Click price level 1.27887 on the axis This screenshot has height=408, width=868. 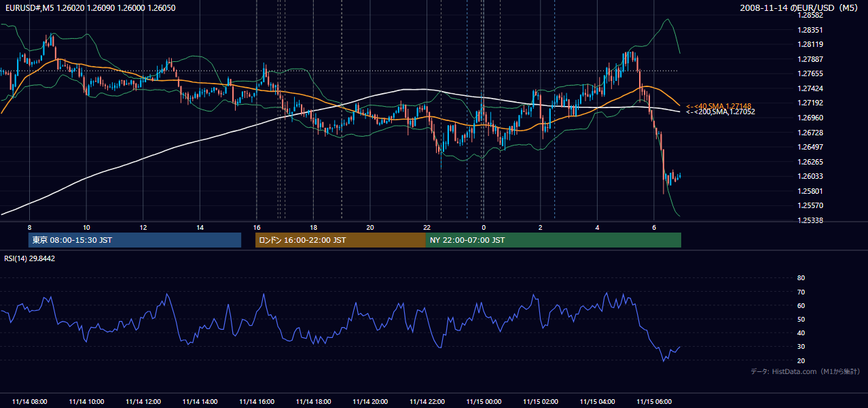[810, 59]
